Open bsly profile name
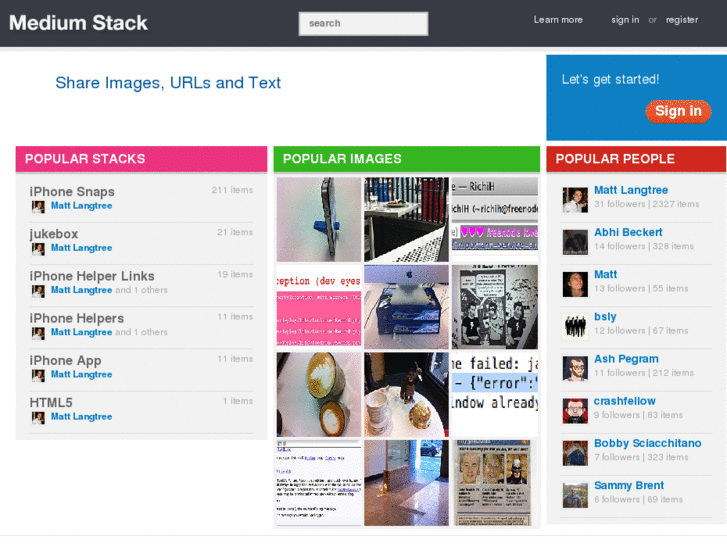This screenshot has height=545, width=727. (x=605, y=317)
